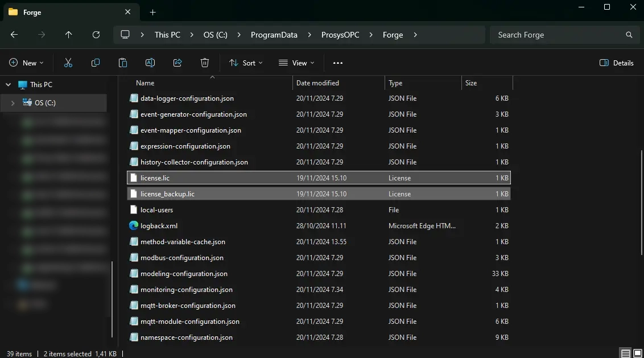Expand chevron after OS (C:) breadcrumb
The width and height of the screenshot is (644, 358).
(239, 35)
